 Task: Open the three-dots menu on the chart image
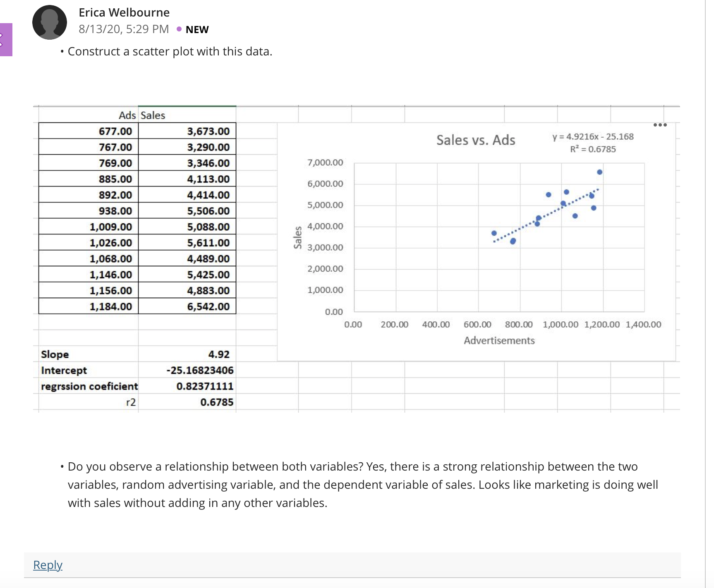pyautogui.click(x=660, y=125)
